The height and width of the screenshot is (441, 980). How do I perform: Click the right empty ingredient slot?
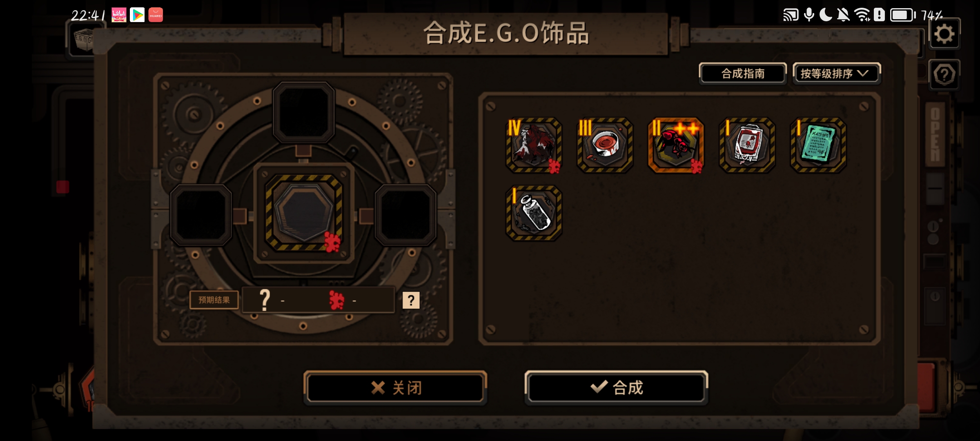pos(405,215)
